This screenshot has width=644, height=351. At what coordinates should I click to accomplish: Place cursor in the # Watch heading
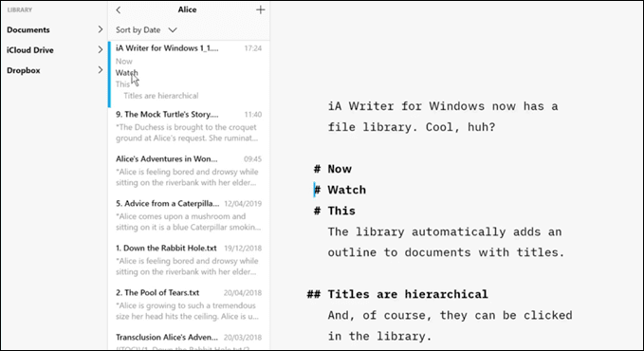click(x=340, y=190)
